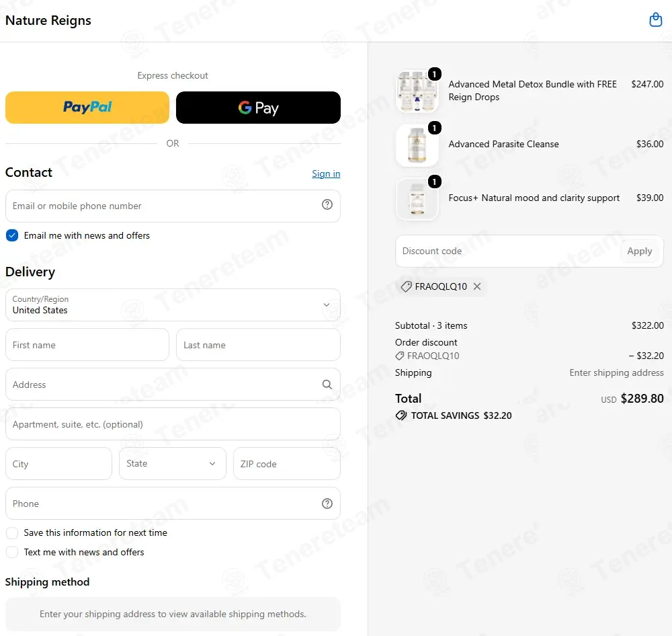Click the Enter shipping address text
672x636 pixels.
point(616,372)
